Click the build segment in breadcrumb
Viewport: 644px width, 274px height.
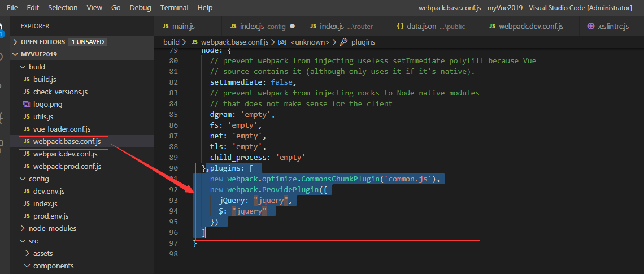[171, 42]
